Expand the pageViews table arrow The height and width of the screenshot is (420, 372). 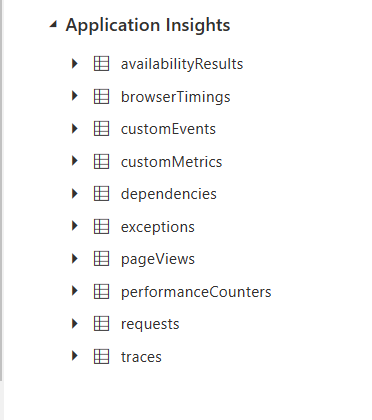[x=75, y=258]
